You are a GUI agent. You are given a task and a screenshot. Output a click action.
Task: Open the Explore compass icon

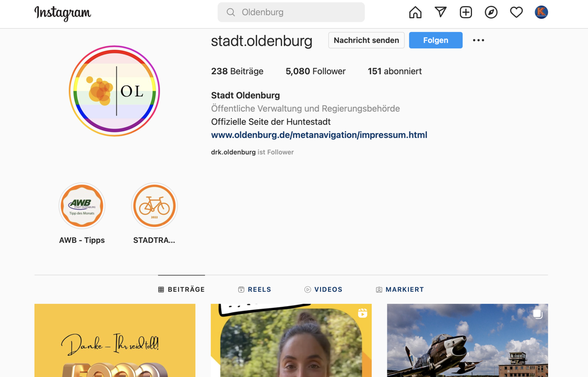pyautogui.click(x=491, y=13)
